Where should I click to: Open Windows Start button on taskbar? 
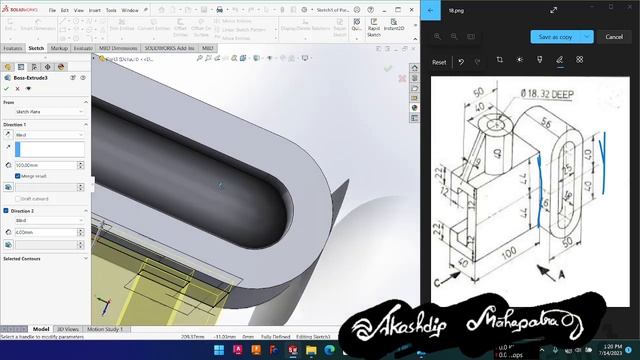219,350
